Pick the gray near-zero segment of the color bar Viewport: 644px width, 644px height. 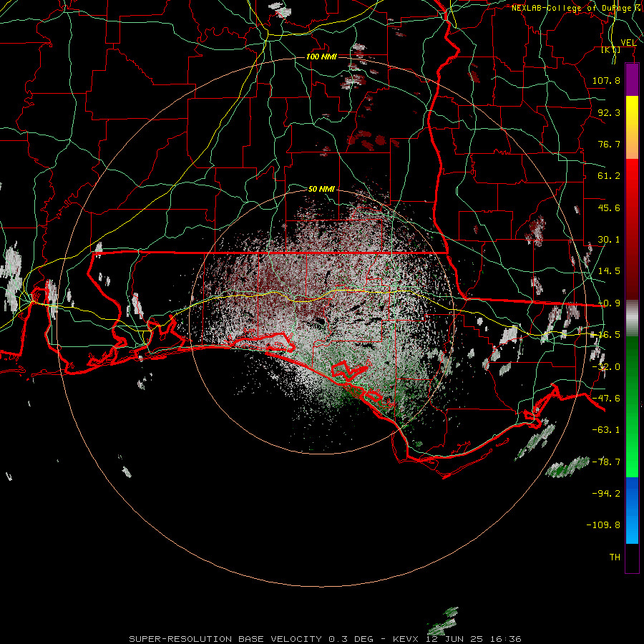(632, 318)
